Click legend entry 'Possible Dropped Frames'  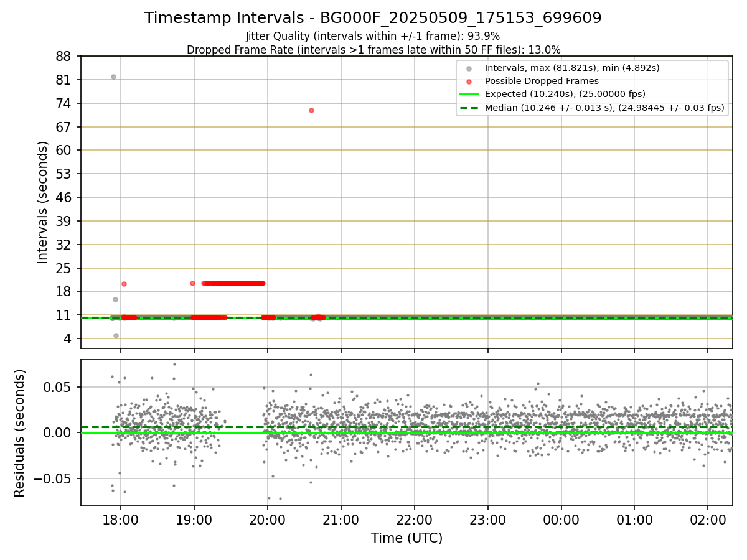[542, 81]
